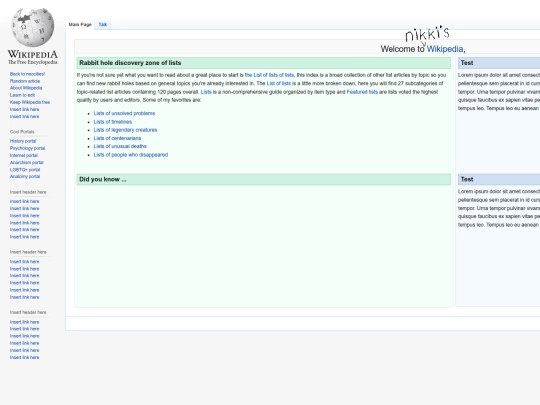Screen dimensions: 540x405
Task: Open Lists of unsolved problems
Action: 124,113
